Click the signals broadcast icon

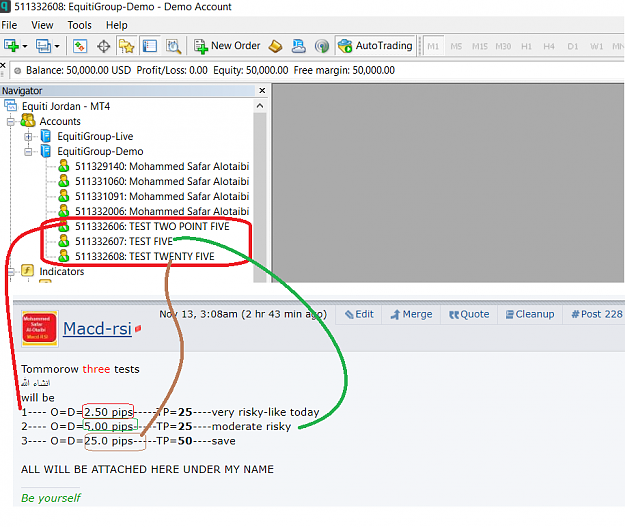coord(322,46)
